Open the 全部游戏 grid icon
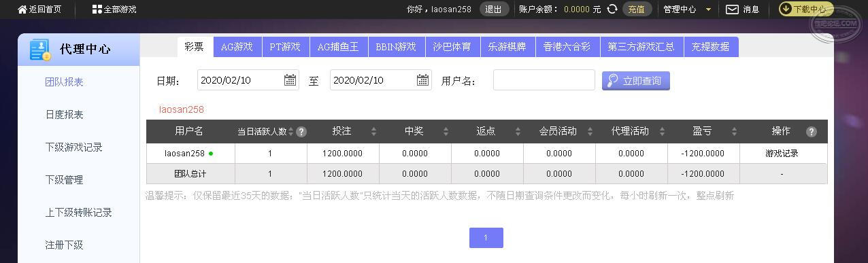This screenshot has height=263, width=868. (x=97, y=10)
